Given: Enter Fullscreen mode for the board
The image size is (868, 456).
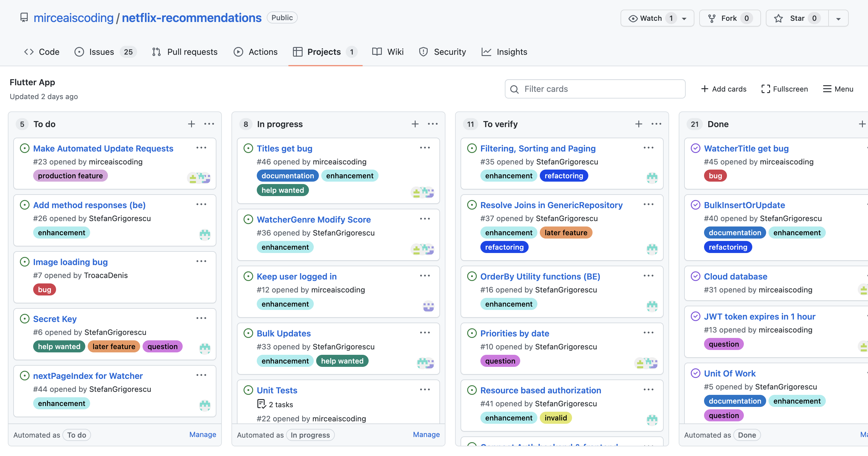Looking at the screenshot, I should (784, 89).
